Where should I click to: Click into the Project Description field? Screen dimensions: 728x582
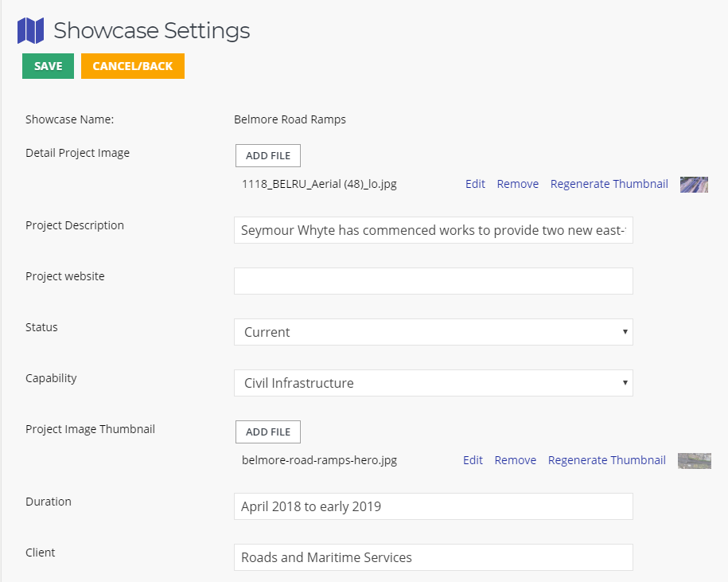pyautogui.click(x=433, y=230)
